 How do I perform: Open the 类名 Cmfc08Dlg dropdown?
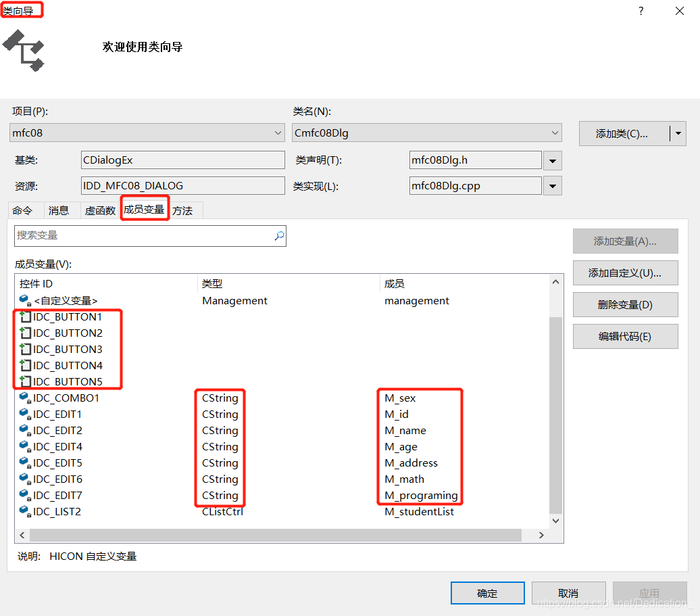click(x=555, y=133)
